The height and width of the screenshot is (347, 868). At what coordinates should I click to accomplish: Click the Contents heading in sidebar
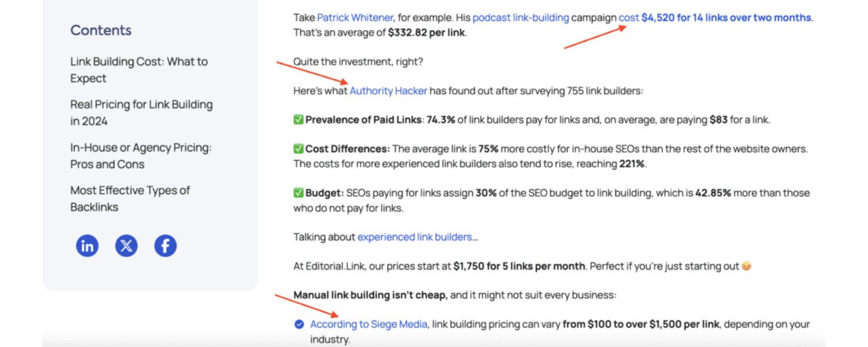[101, 30]
